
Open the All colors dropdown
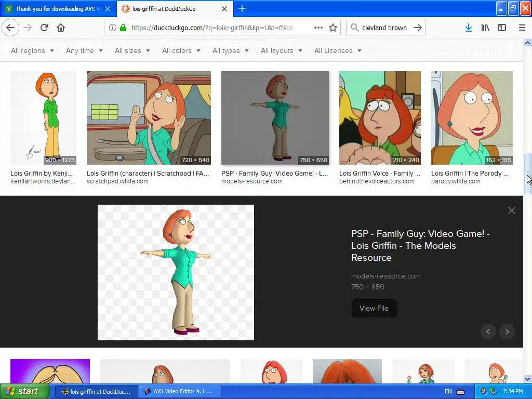coord(181,50)
